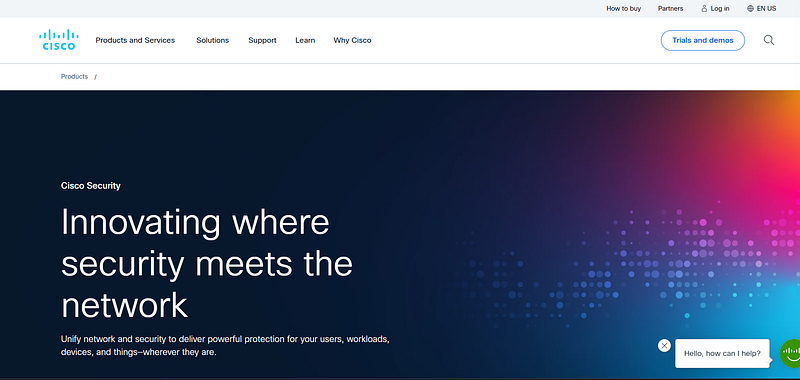Click the Products breadcrumb
The image size is (800, 380).
tap(74, 77)
